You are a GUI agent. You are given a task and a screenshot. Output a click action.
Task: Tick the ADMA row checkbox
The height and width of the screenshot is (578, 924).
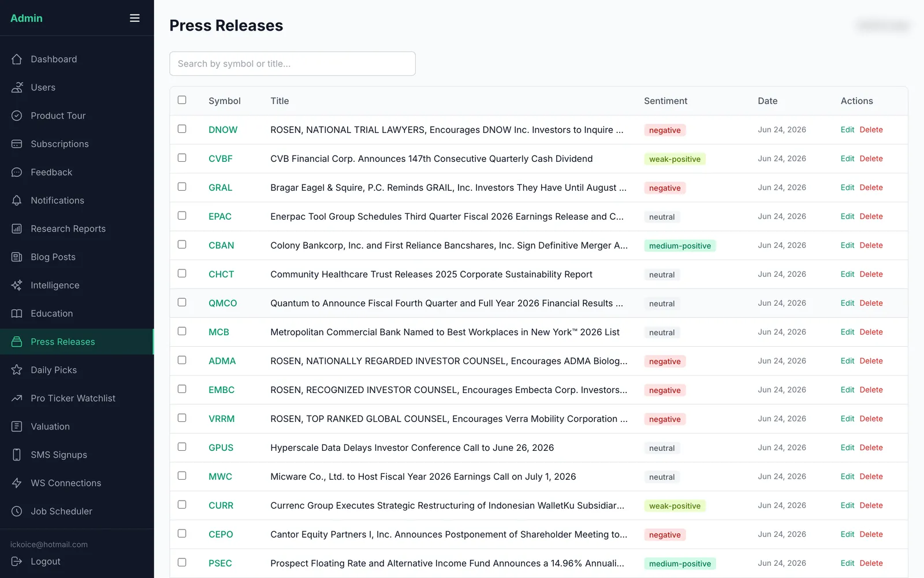[x=182, y=360]
